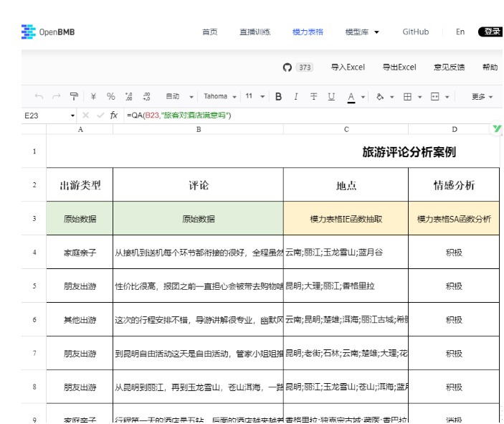Open the 更多 toolbar dropdown
Image resolution: width=504 pixels, height=424 pixels.
(x=482, y=97)
